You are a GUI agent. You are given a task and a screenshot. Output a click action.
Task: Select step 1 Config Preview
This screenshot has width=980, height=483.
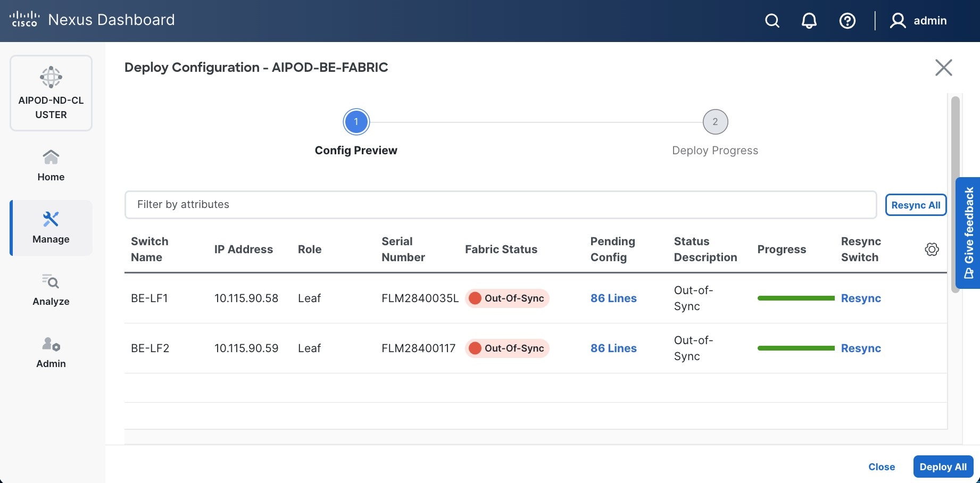[356, 122]
